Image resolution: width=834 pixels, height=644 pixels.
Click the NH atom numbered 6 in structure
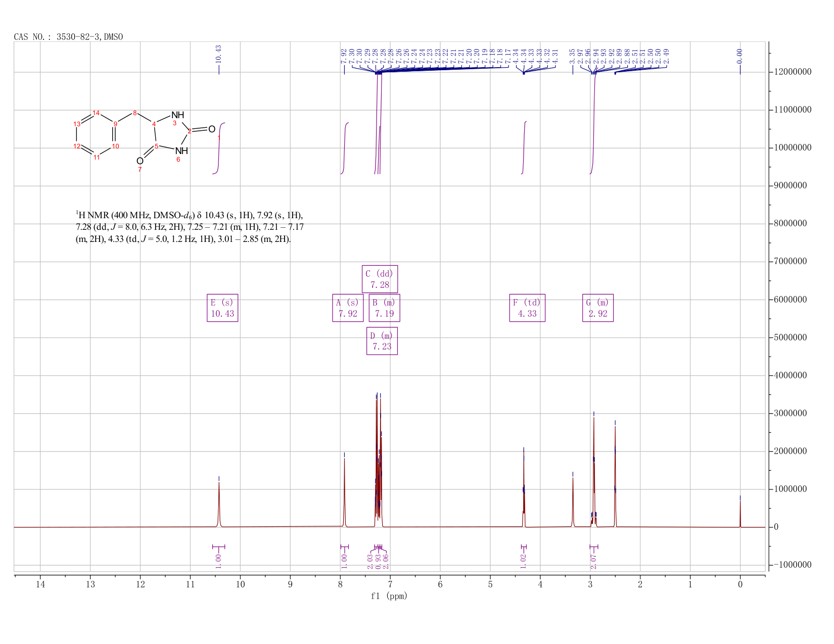point(181,151)
